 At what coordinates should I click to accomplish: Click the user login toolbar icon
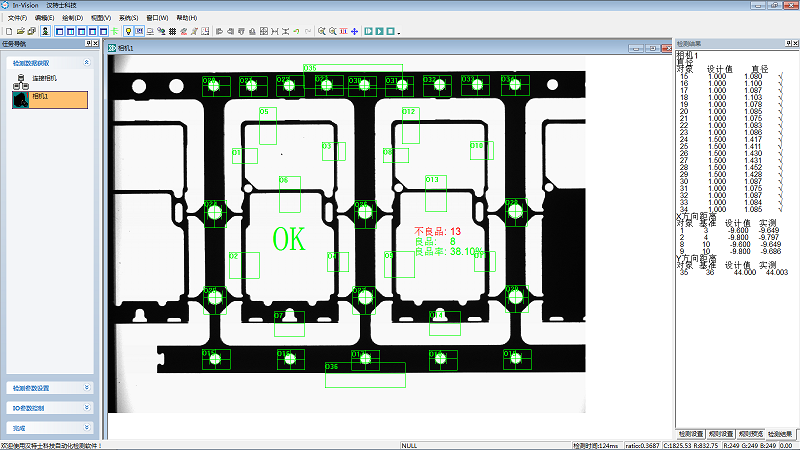45,31
